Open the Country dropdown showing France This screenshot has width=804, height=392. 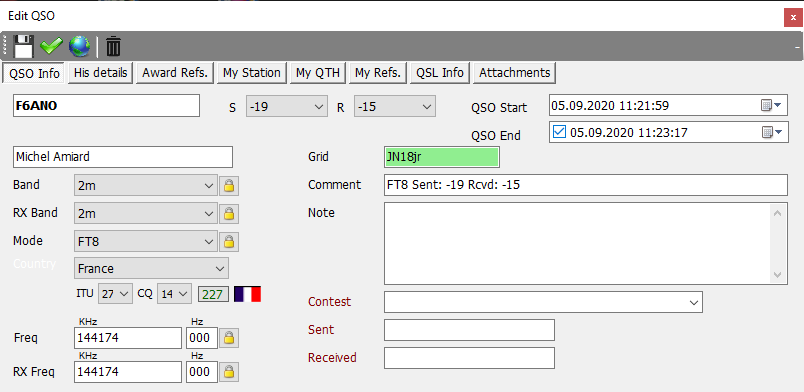(x=151, y=268)
